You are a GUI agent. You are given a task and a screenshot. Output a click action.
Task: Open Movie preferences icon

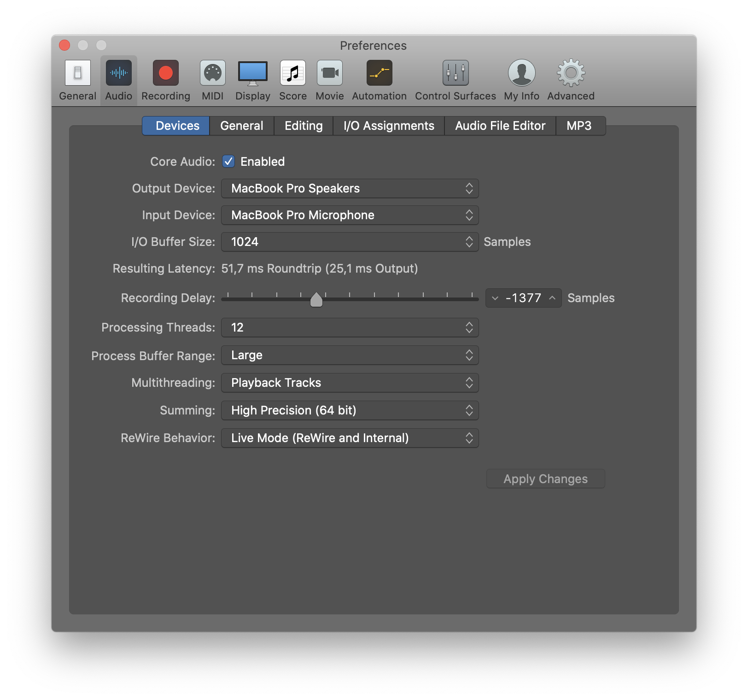pos(330,80)
